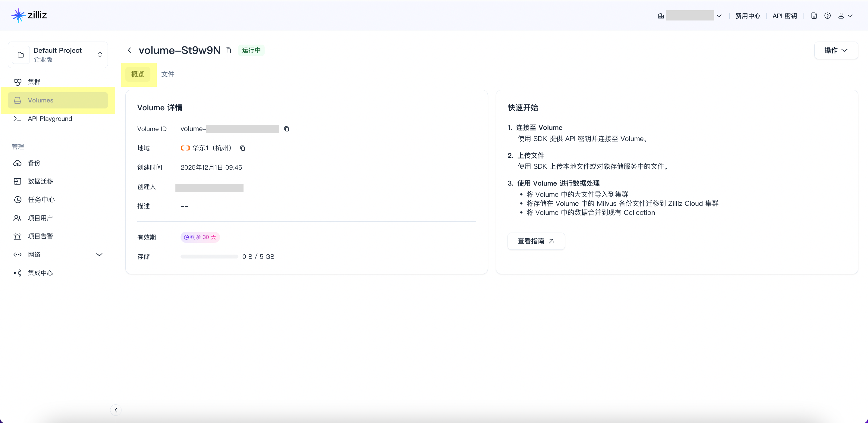This screenshot has width=868, height=423.
Task: Open the documentation icon in header
Action: [x=814, y=16]
